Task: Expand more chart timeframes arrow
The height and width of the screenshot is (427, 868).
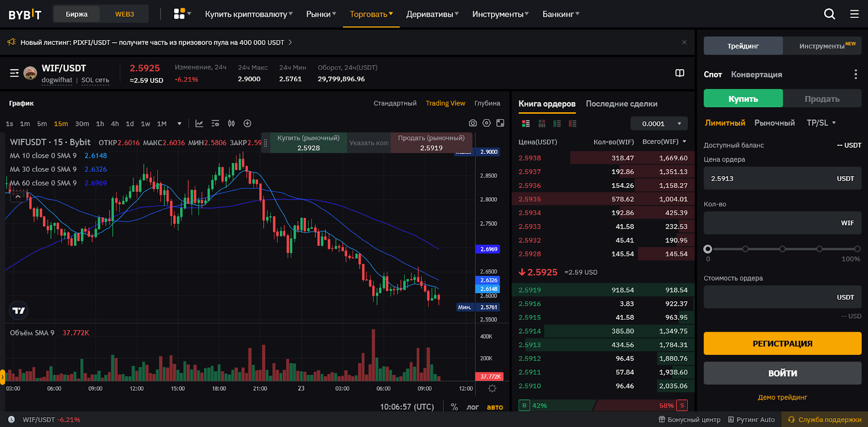Action: 180,124
